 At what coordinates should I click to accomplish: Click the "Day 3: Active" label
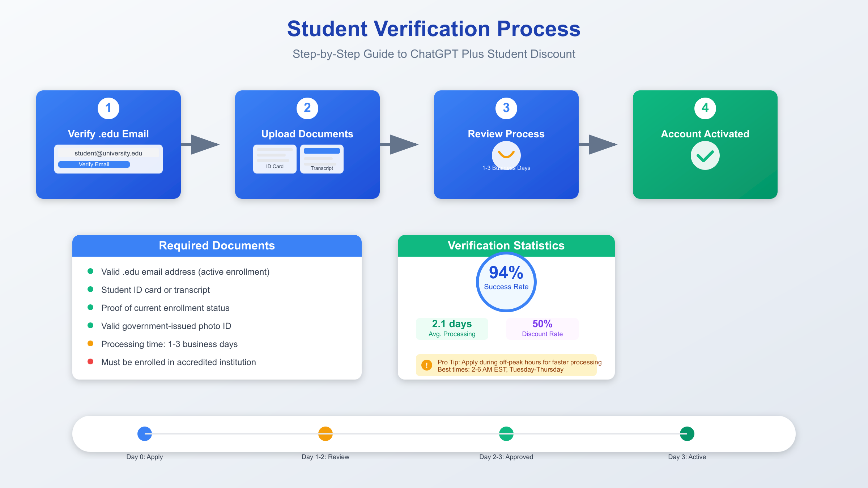click(687, 457)
